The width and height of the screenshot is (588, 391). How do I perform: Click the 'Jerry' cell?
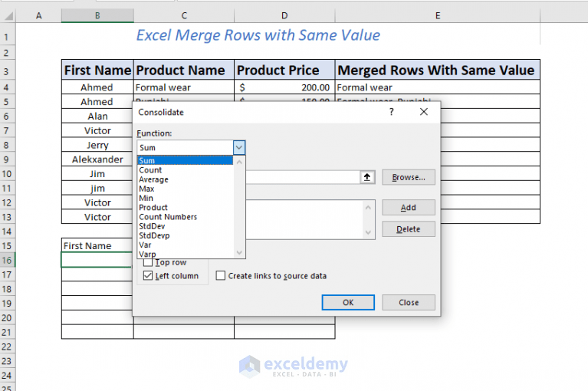[x=97, y=145]
